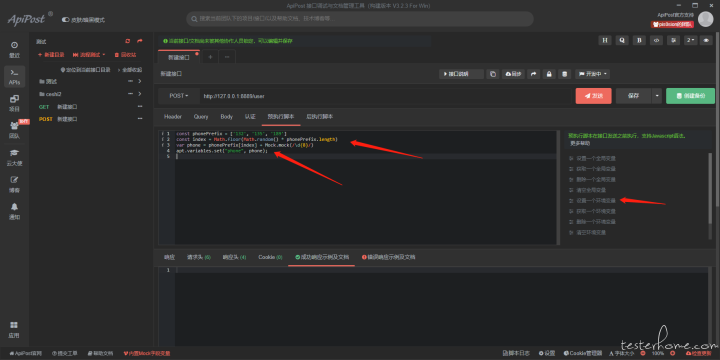Open the Cookie管理器 in status bar

tap(583, 353)
